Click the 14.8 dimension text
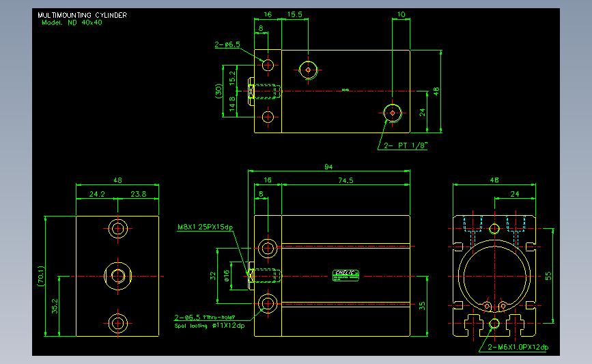Image resolution: width=592 pixels, height=364 pixels. coord(232,103)
